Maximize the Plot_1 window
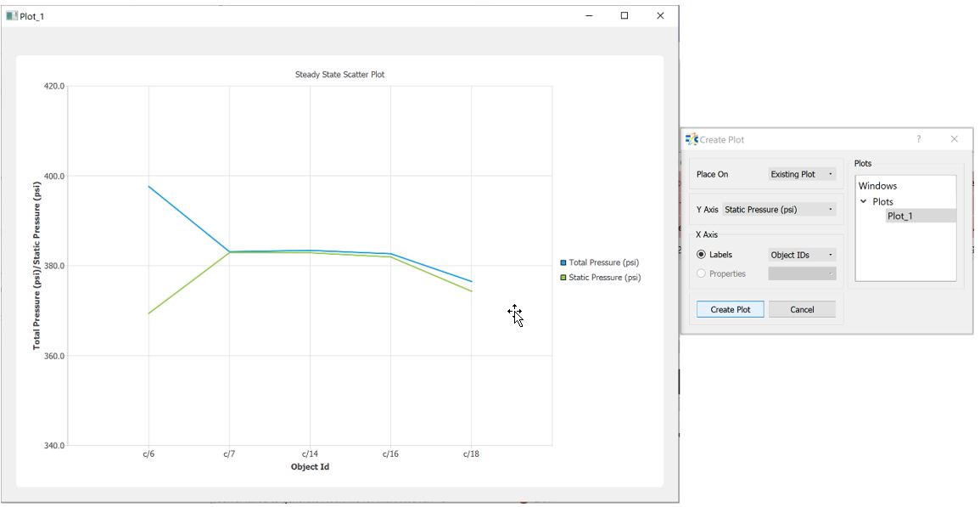Viewport: 980px width, 507px height. (x=624, y=16)
